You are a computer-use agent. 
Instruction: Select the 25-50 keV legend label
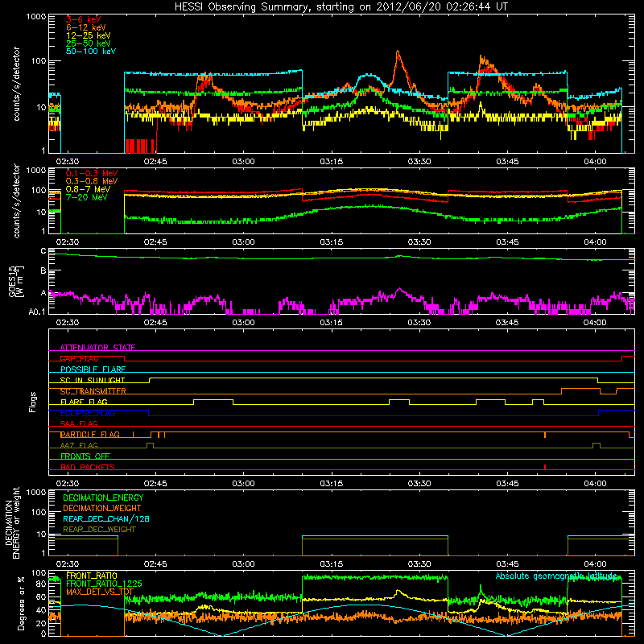point(89,43)
